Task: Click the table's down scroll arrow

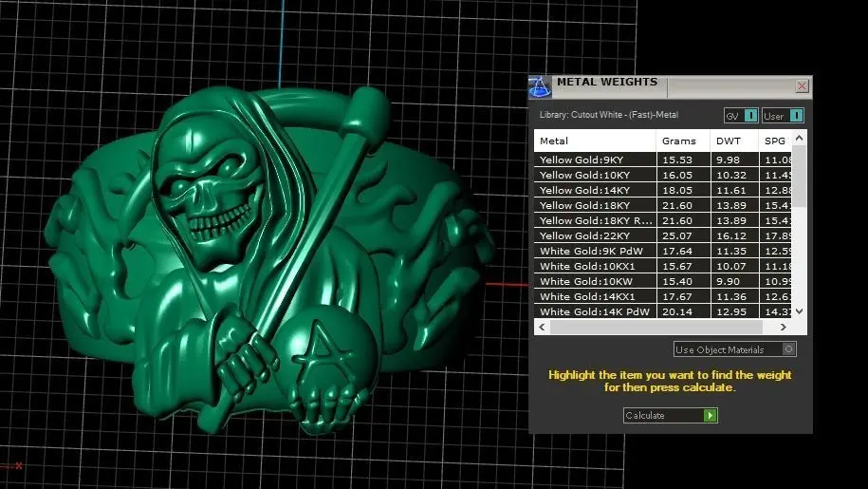Action: 799,311
